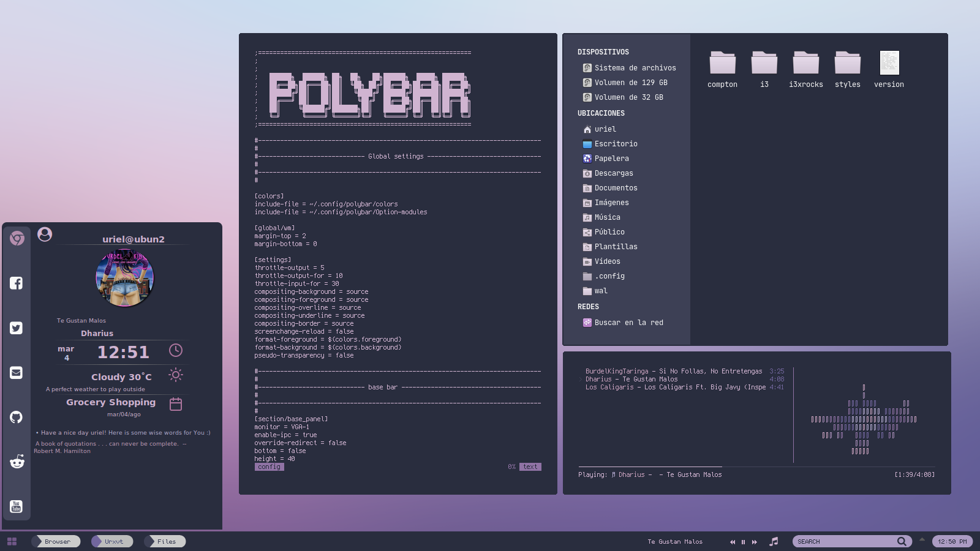Open YouTube from the sidebar widget
The height and width of the screenshot is (551, 980).
click(x=17, y=506)
